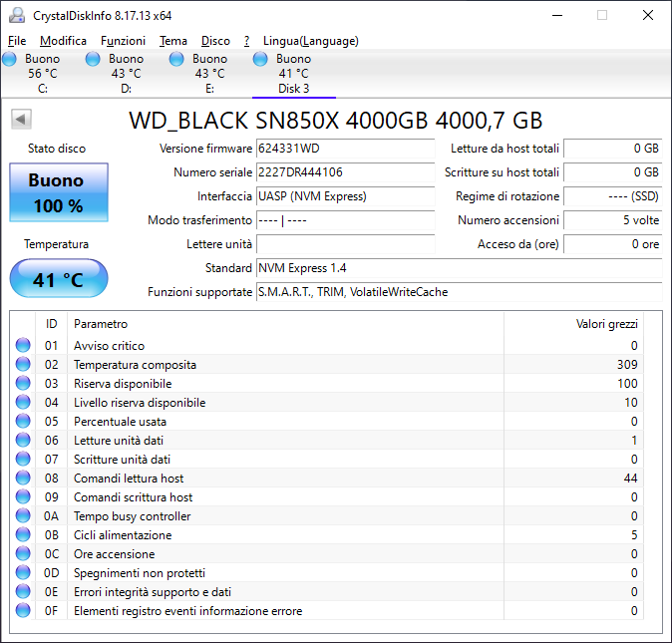The width and height of the screenshot is (672, 643).
Task: Click the Scritture su host totali value
Action: [613, 172]
